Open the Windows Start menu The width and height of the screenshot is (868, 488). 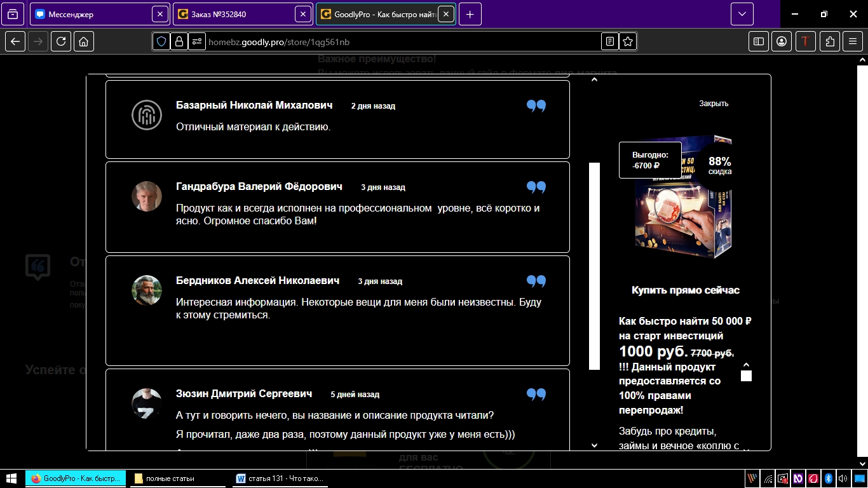tap(11, 478)
